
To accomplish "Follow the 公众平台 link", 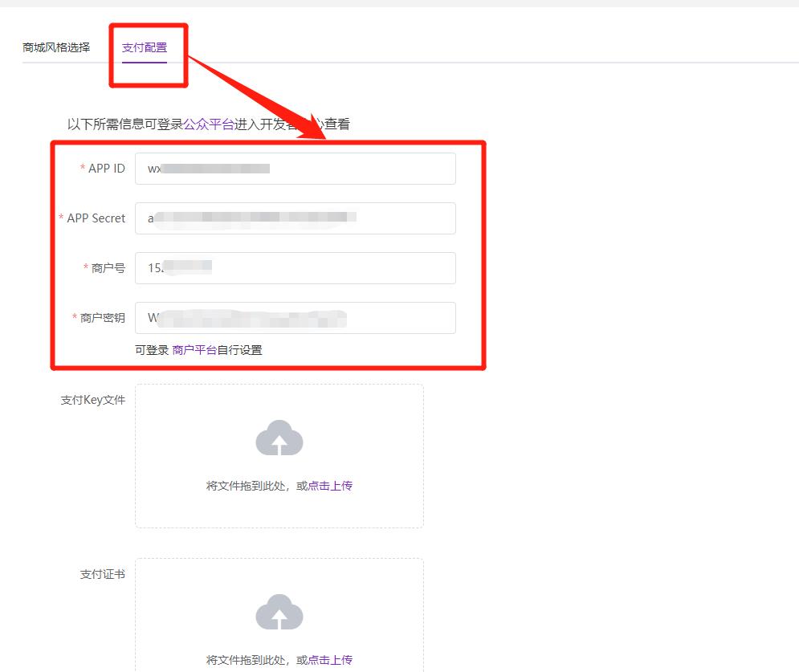I will tap(209, 124).
